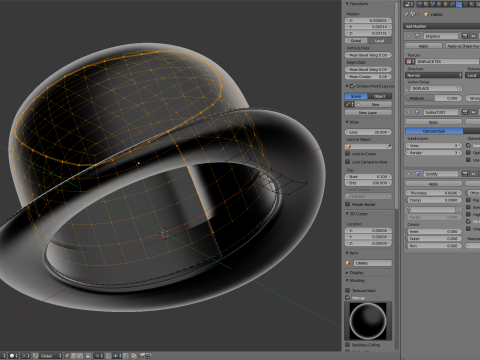Collapse the Transform panel
480x360 pixels.
347,4
